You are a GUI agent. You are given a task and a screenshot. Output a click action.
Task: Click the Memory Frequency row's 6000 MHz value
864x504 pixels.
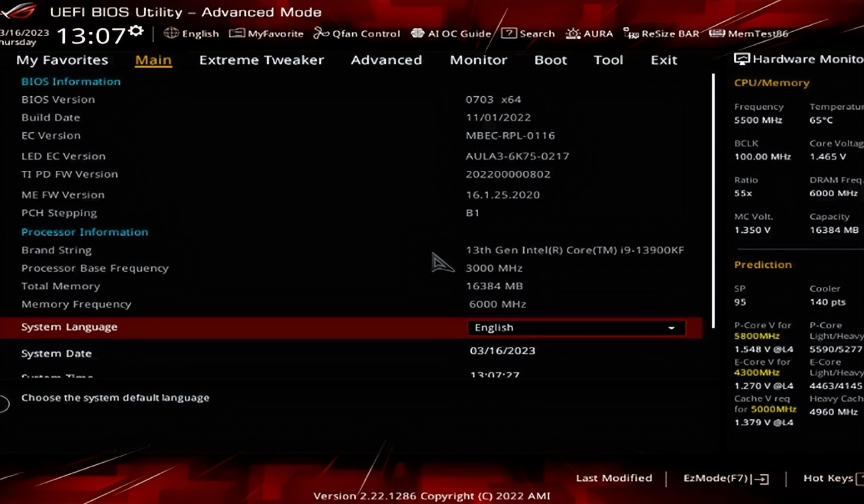pos(498,304)
